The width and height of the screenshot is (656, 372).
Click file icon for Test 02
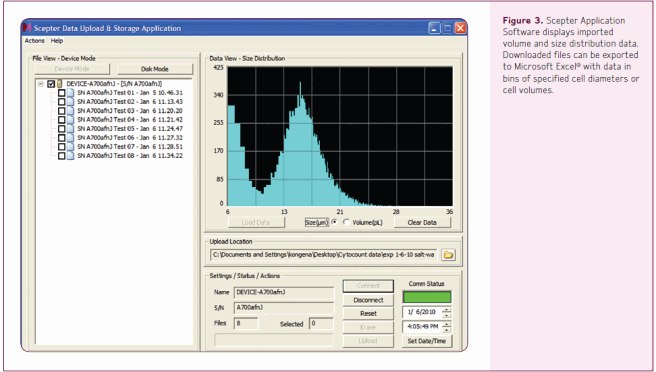point(70,102)
